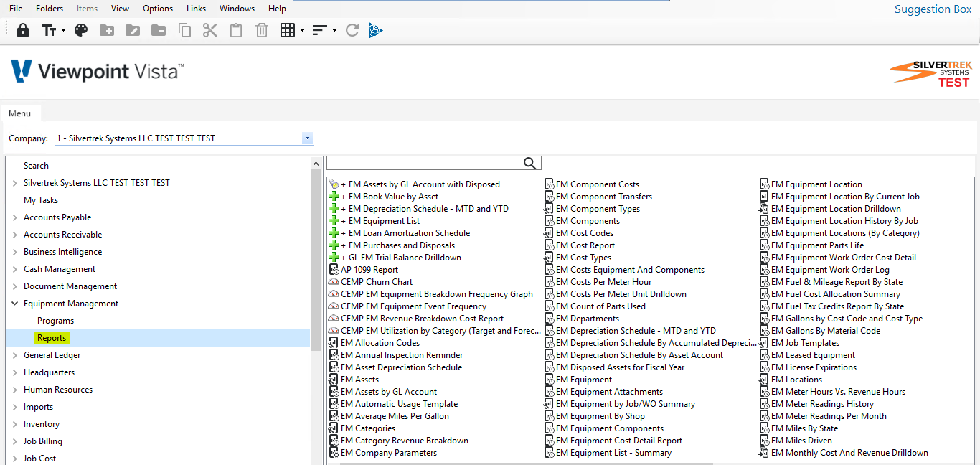Click the icon beside EM Equipment Location Drilldown

coord(764,209)
